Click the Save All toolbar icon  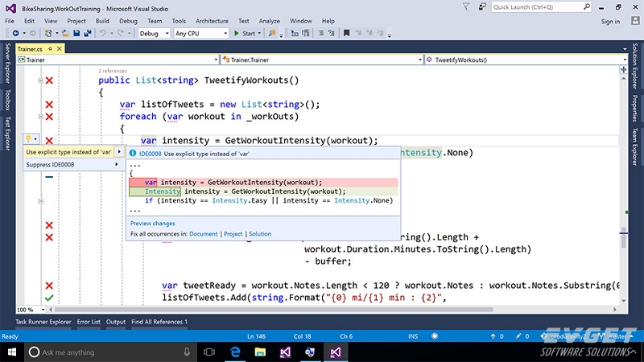click(88, 33)
